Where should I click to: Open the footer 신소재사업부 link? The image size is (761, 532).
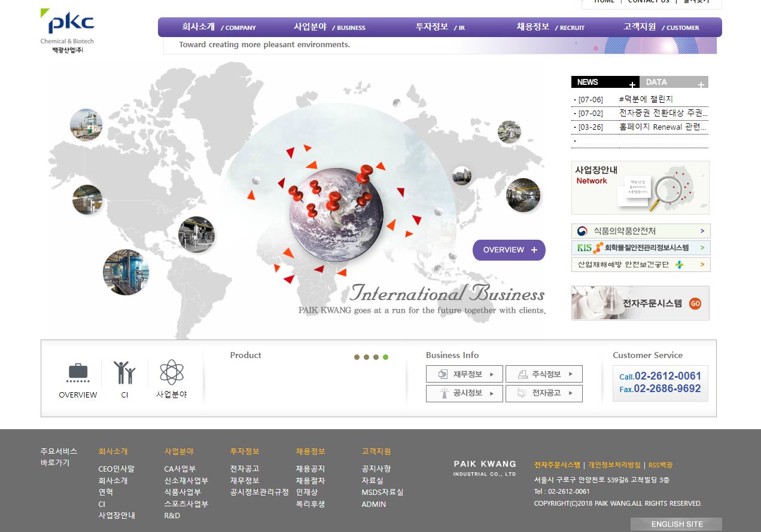(x=186, y=481)
